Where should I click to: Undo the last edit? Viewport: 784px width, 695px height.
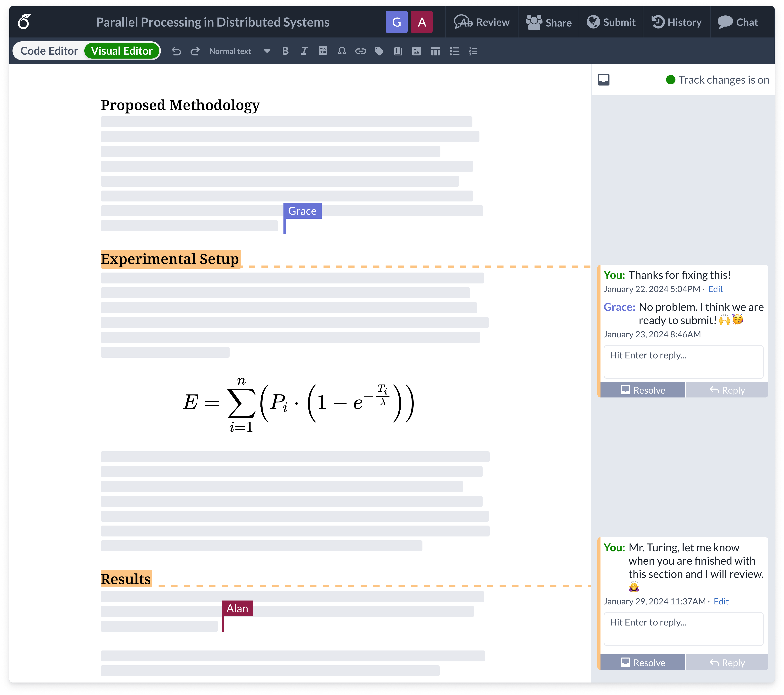(176, 51)
